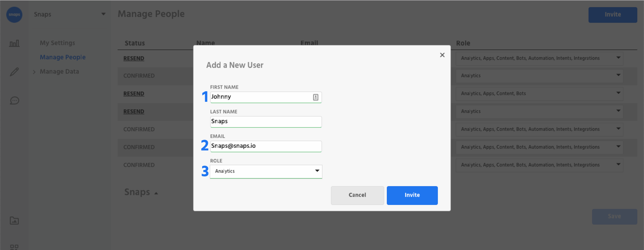
Task: Click the Snaps logo icon
Action: coord(14,15)
